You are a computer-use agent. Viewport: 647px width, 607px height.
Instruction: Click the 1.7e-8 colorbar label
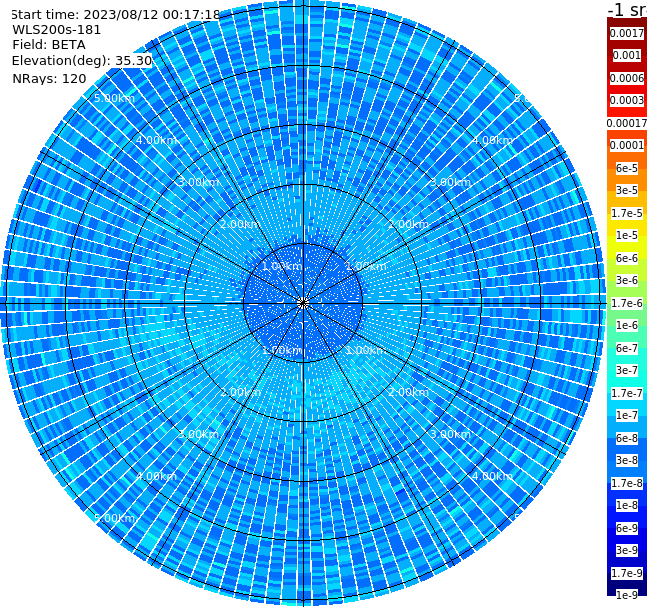627,483
